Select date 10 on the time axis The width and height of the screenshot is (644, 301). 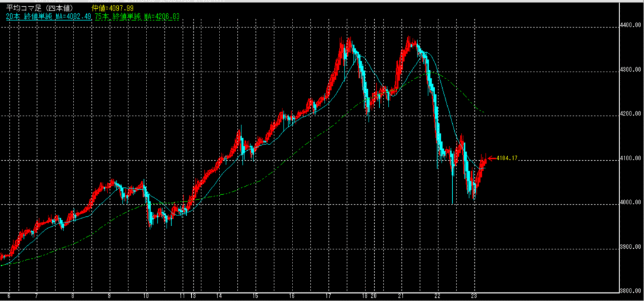coord(146,295)
